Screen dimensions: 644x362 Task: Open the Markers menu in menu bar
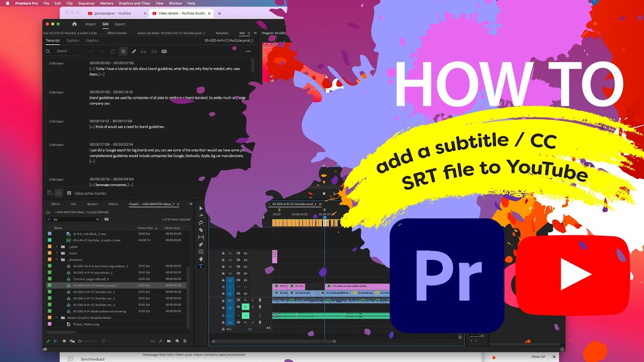[106, 3]
